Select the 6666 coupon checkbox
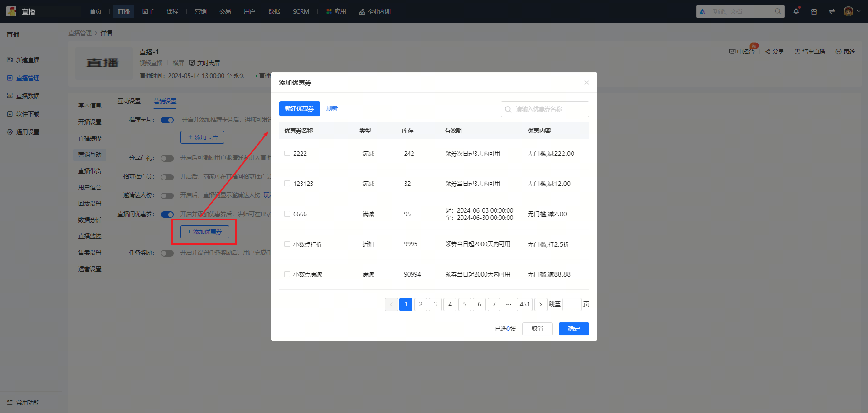Viewport: 868px width, 413px height. click(287, 214)
